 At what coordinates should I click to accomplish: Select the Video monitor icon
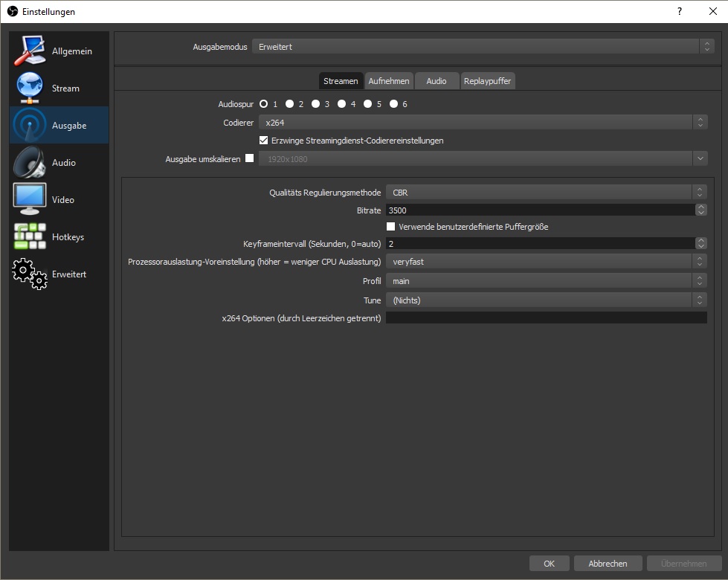pyautogui.click(x=30, y=199)
